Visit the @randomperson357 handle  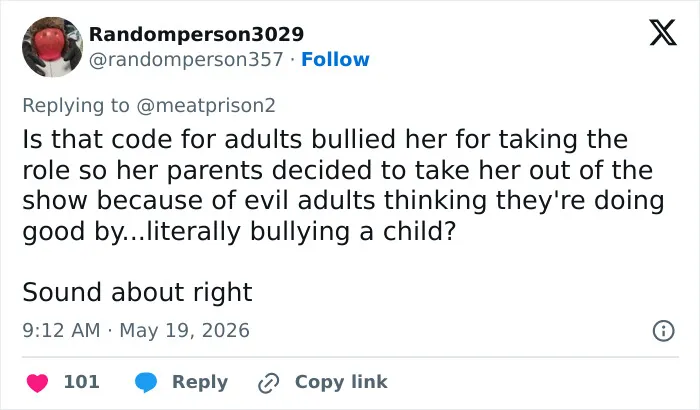(186, 59)
